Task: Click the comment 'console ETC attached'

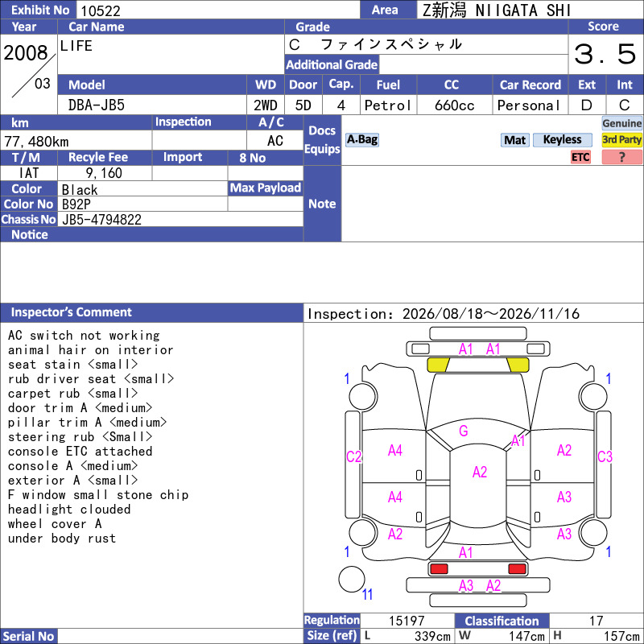Action: coord(80,452)
